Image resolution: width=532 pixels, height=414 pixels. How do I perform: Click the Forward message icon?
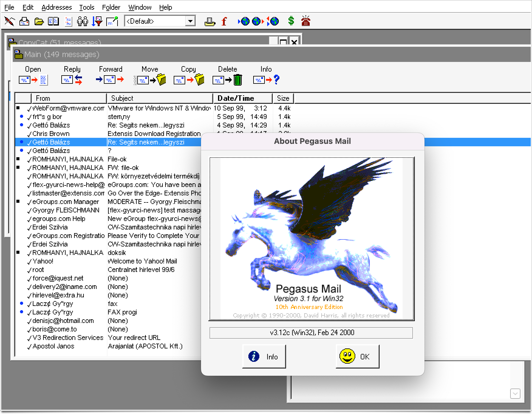pyautogui.click(x=110, y=79)
